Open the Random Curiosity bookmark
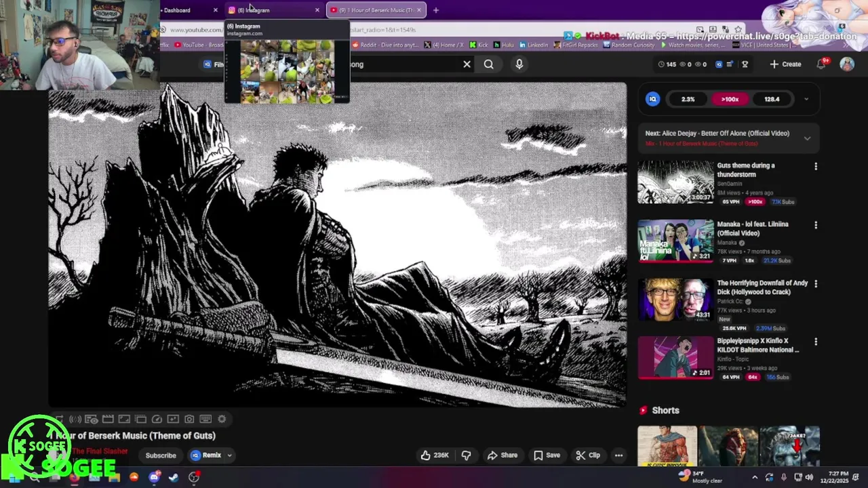 click(628, 45)
